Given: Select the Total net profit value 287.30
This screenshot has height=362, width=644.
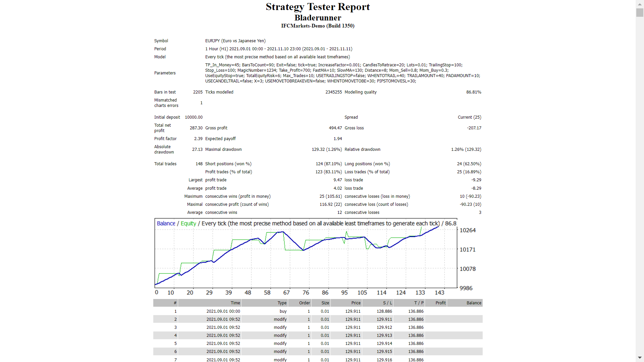Looking at the screenshot, I should (x=196, y=128).
